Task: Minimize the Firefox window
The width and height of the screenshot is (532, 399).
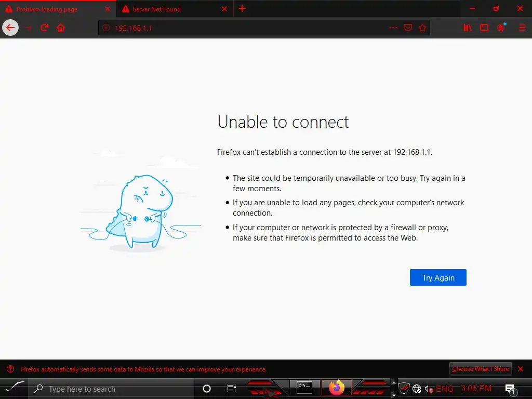Action: [472, 9]
